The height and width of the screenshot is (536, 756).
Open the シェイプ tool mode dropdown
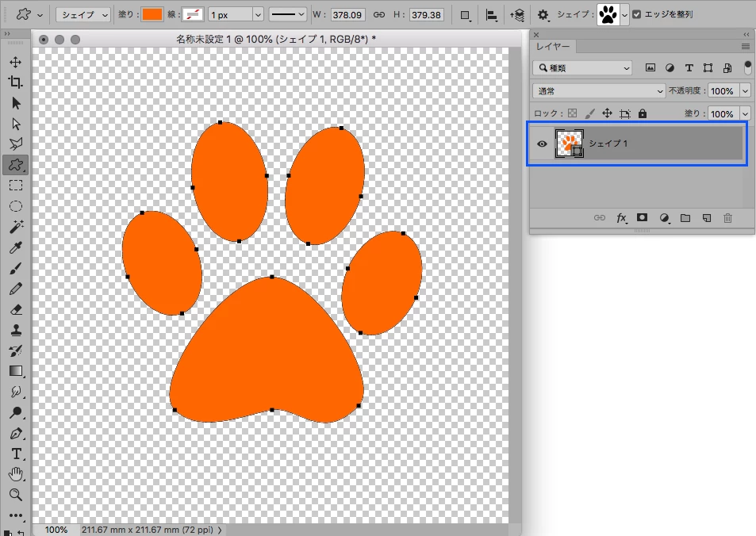tap(83, 15)
